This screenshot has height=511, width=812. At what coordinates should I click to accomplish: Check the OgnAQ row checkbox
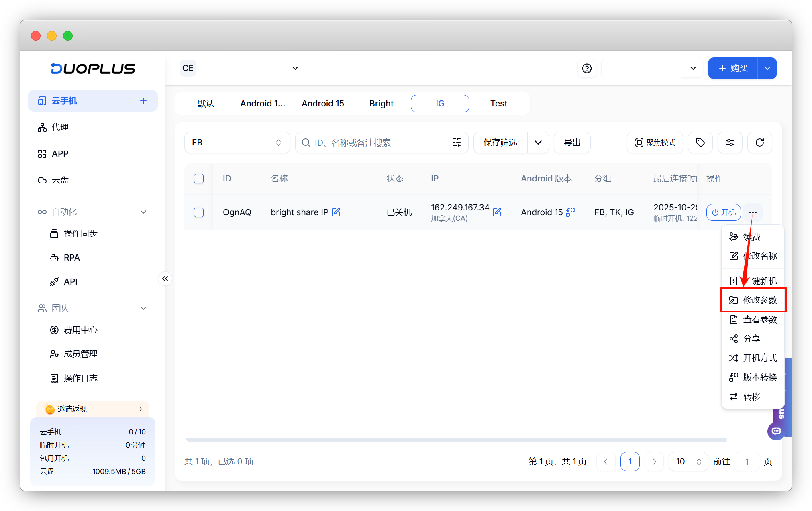(x=199, y=212)
